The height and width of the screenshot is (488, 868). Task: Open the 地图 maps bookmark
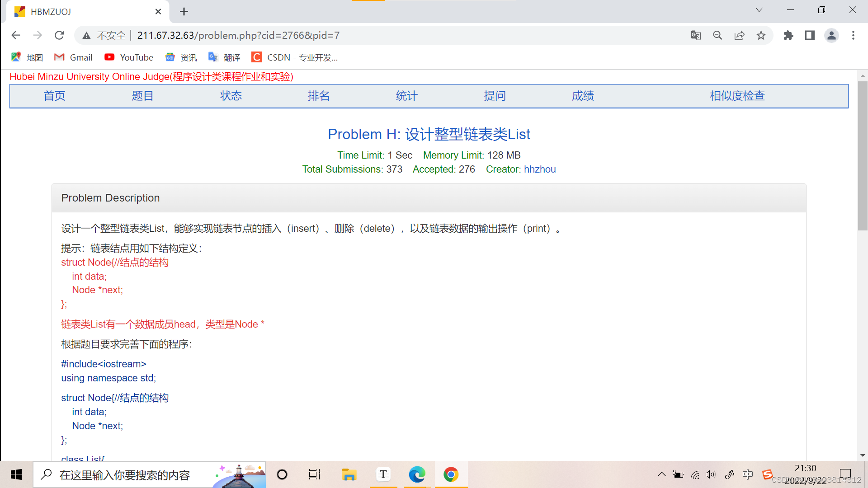(28, 57)
